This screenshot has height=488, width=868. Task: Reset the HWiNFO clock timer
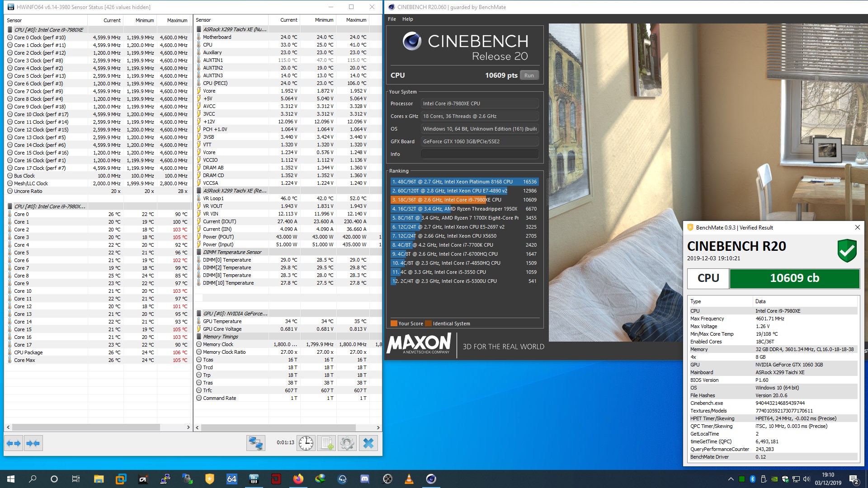pos(306,443)
